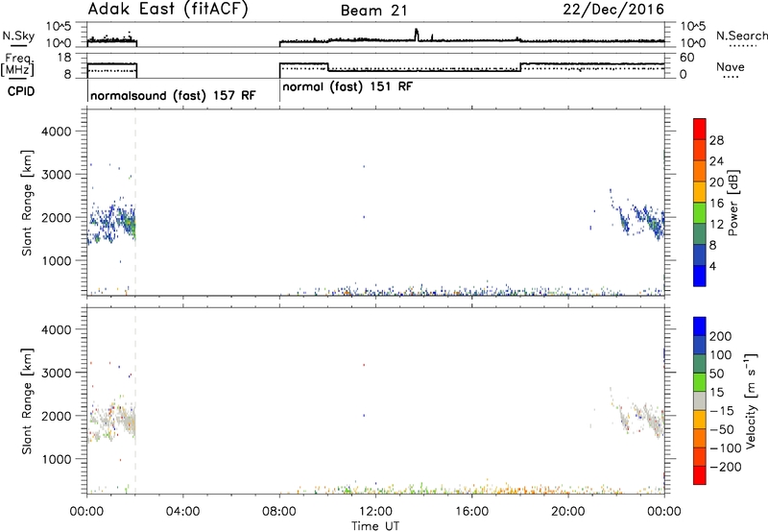Click the '12:00' time tick label

pos(375,512)
